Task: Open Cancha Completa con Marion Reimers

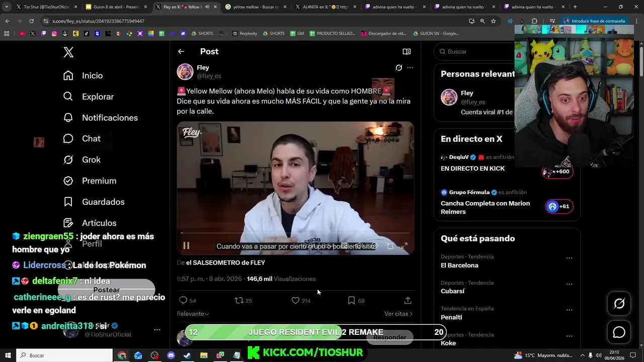Action: point(485,207)
